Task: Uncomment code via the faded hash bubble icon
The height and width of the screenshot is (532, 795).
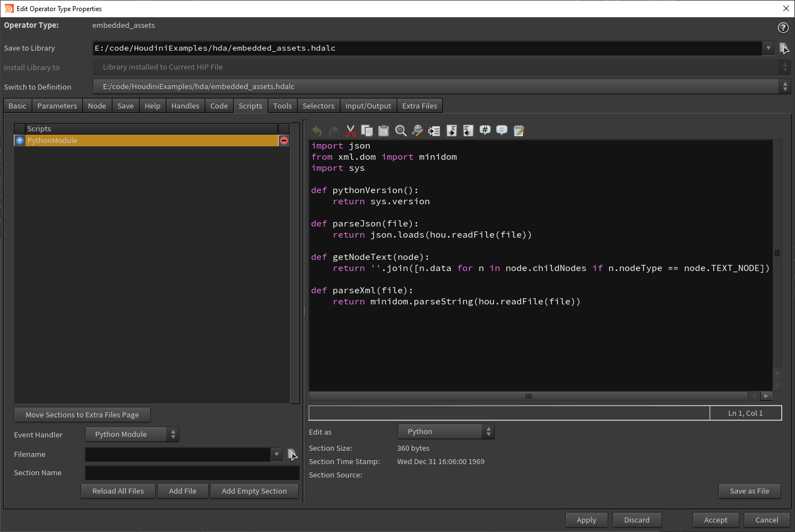Action: tap(501, 130)
